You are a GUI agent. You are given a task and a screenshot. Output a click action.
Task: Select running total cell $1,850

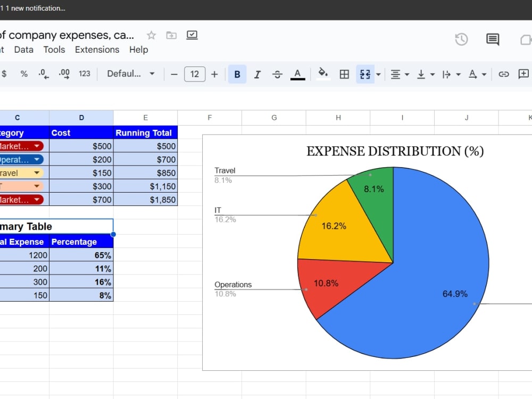click(146, 200)
